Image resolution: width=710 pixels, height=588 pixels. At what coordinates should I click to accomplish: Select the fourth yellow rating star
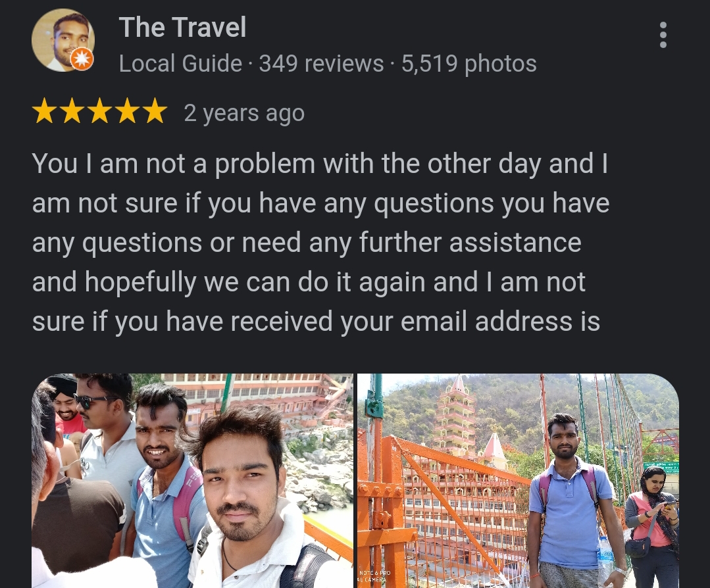(127, 111)
